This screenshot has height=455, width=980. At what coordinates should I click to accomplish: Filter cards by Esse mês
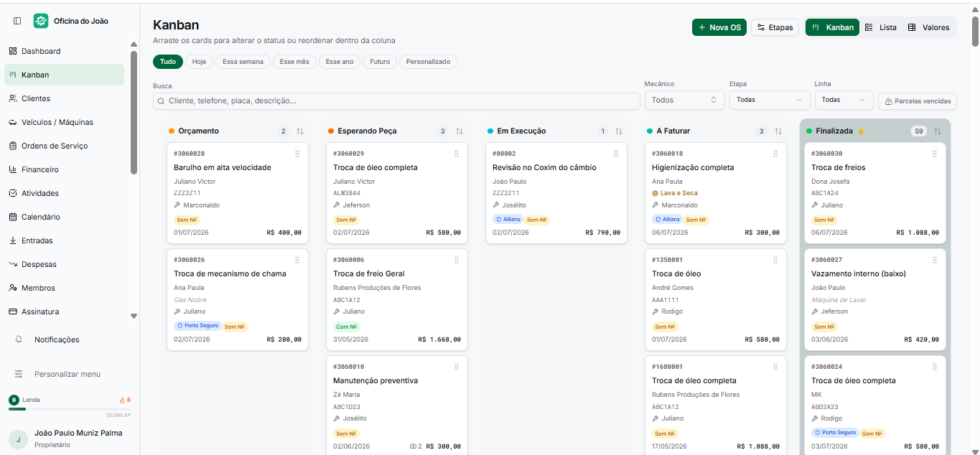(294, 62)
